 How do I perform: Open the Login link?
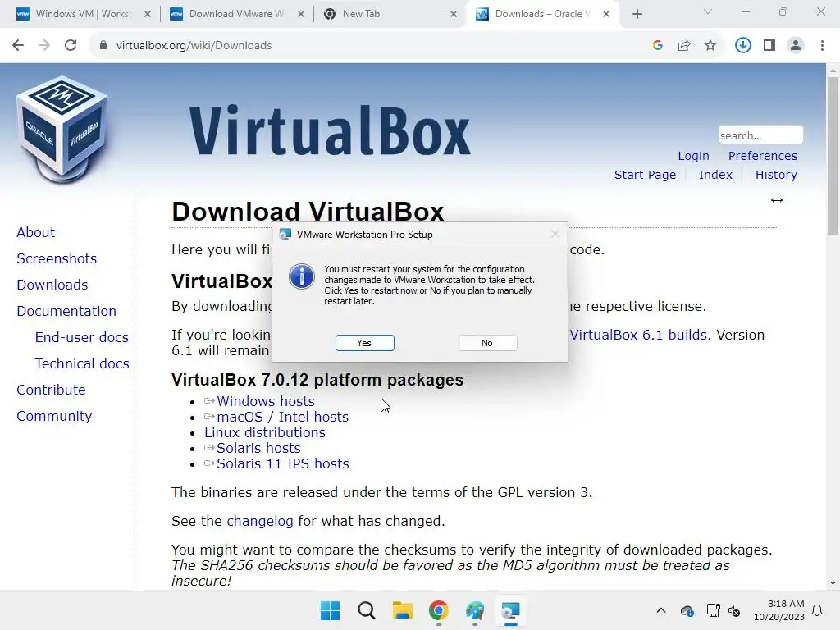693,156
